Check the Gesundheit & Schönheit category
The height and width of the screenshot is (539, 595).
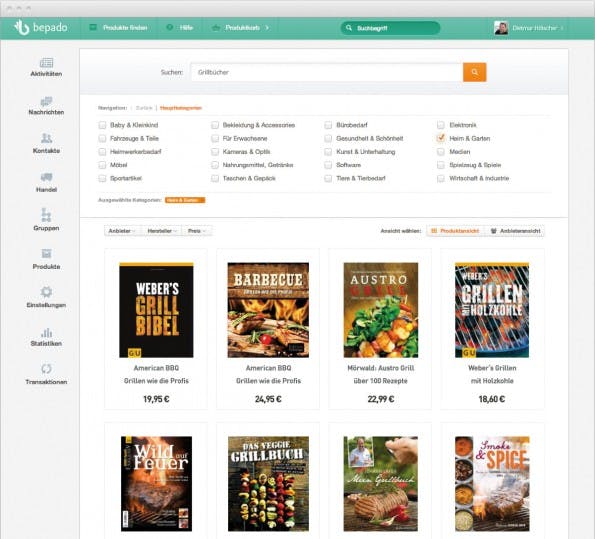pos(328,138)
